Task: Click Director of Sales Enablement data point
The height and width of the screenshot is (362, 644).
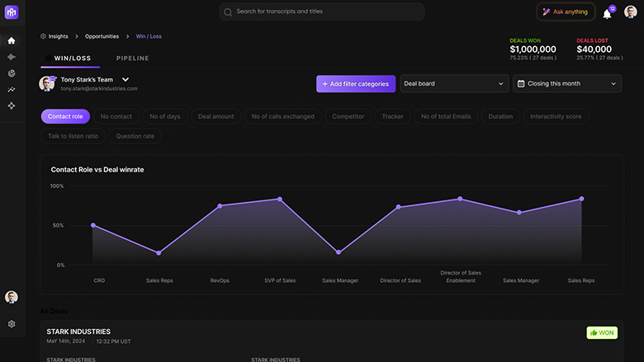Action: [x=460, y=199]
